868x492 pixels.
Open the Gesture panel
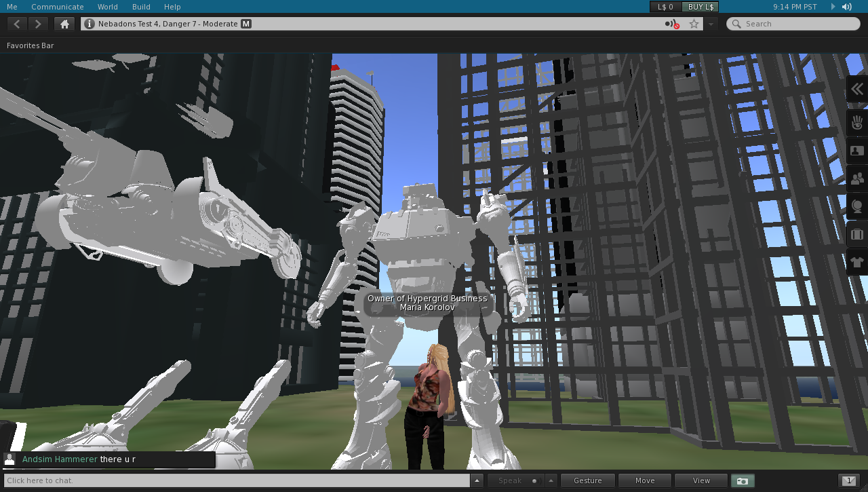[588, 480]
